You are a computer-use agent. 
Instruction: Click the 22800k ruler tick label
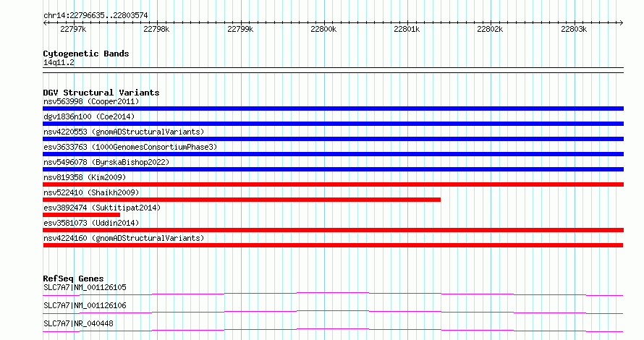pyautogui.click(x=323, y=29)
